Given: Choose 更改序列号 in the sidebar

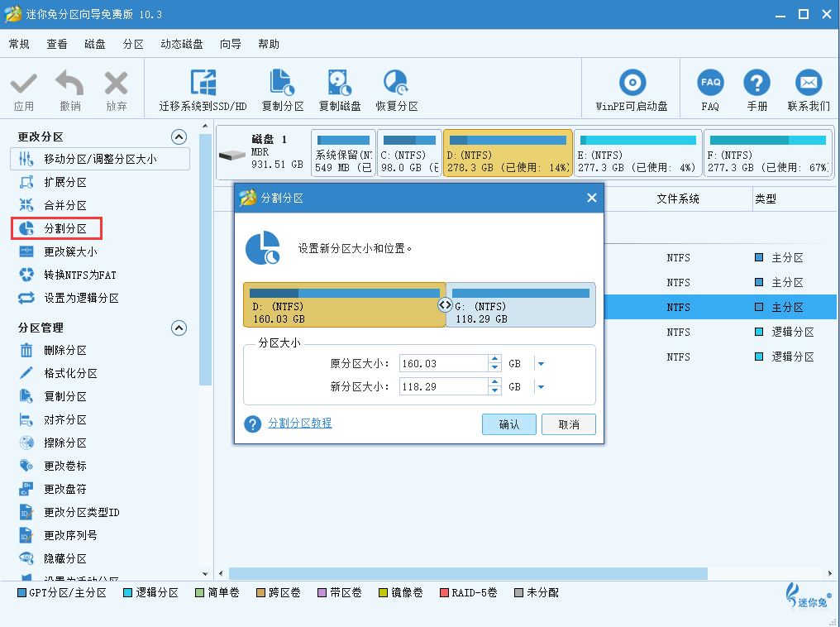Looking at the screenshot, I should pos(71,535).
